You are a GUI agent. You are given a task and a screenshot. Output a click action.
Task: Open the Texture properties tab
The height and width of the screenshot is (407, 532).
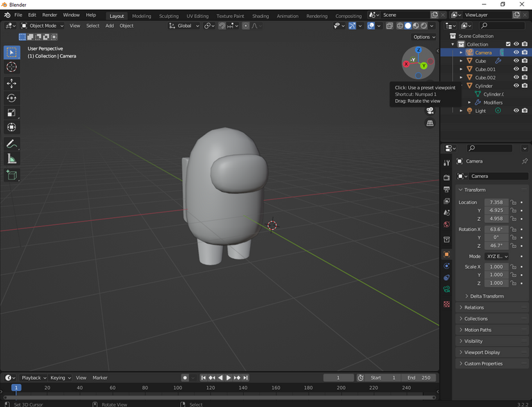click(x=447, y=305)
